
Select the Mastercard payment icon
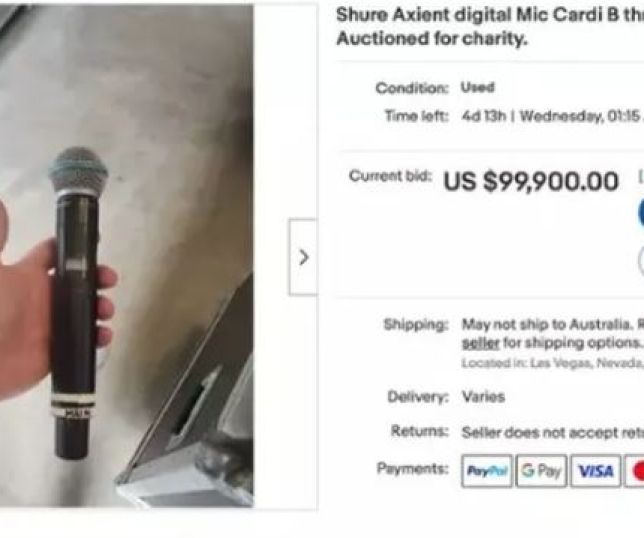[x=634, y=471]
